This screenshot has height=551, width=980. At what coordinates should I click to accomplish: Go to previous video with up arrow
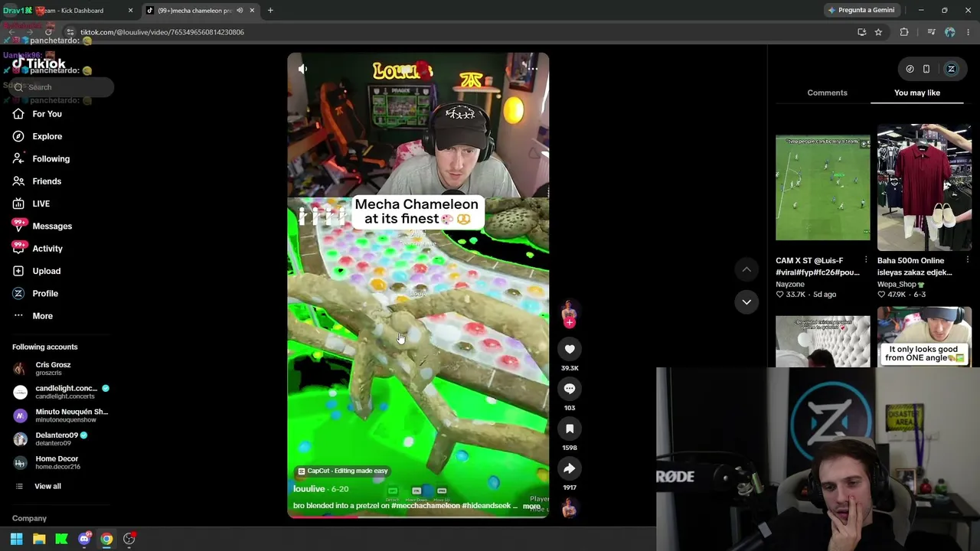(x=746, y=269)
